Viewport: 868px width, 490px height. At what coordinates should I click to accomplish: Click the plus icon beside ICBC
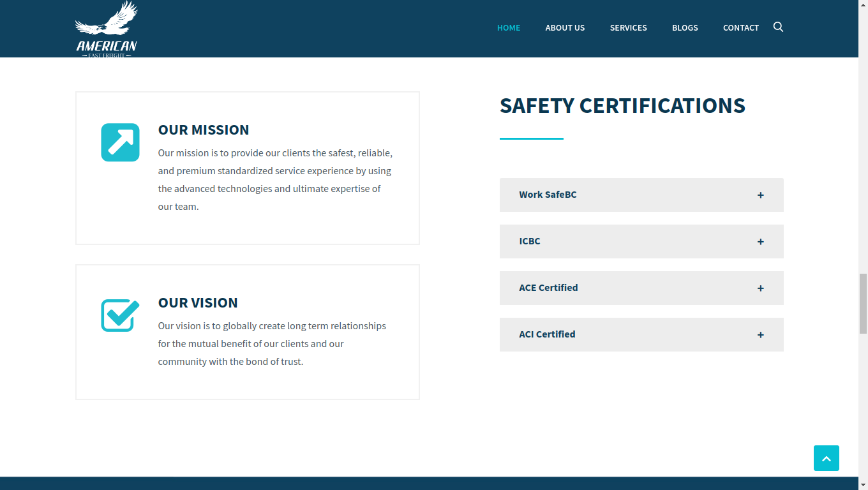[x=760, y=242]
